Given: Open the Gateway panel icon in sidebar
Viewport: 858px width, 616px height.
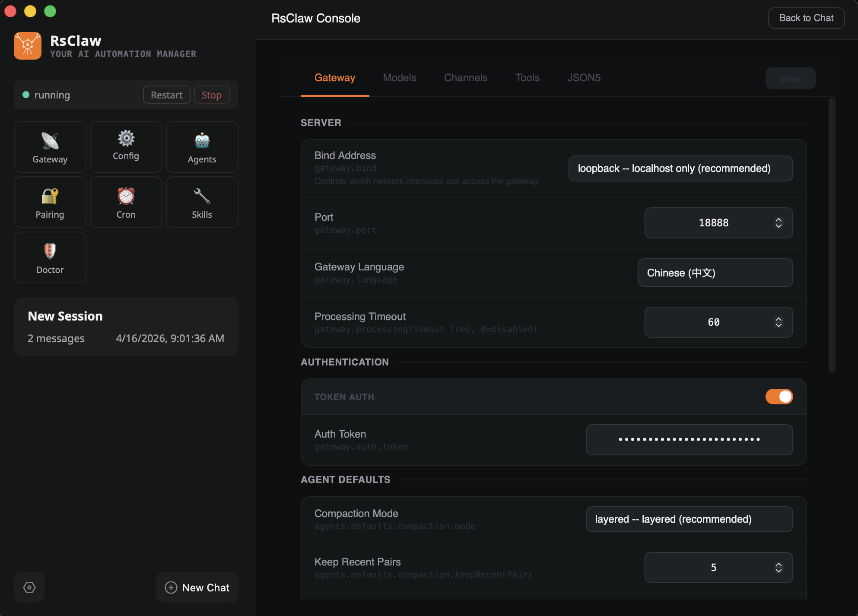Looking at the screenshot, I should [x=50, y=147].
